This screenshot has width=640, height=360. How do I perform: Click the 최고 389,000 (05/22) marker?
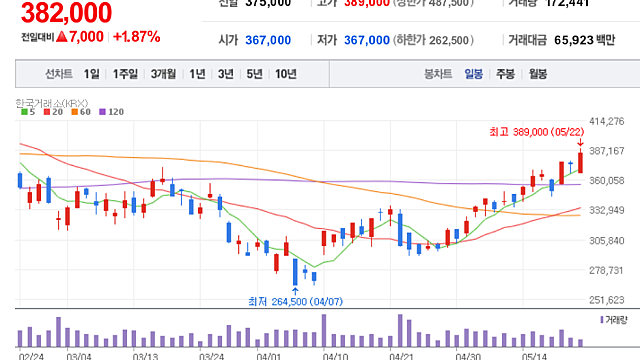pyautogui.click(x=537, y=132)
